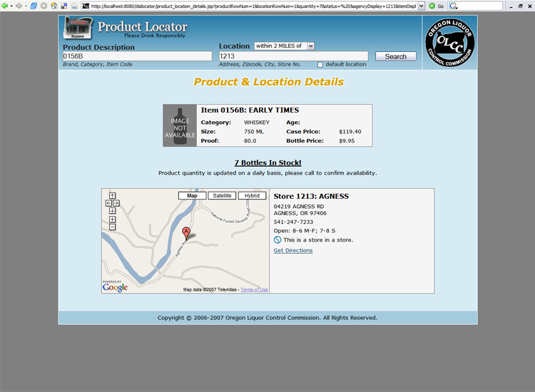Switch map to Hybrid view
Viewport: 535px width, 392px height.
252,196
